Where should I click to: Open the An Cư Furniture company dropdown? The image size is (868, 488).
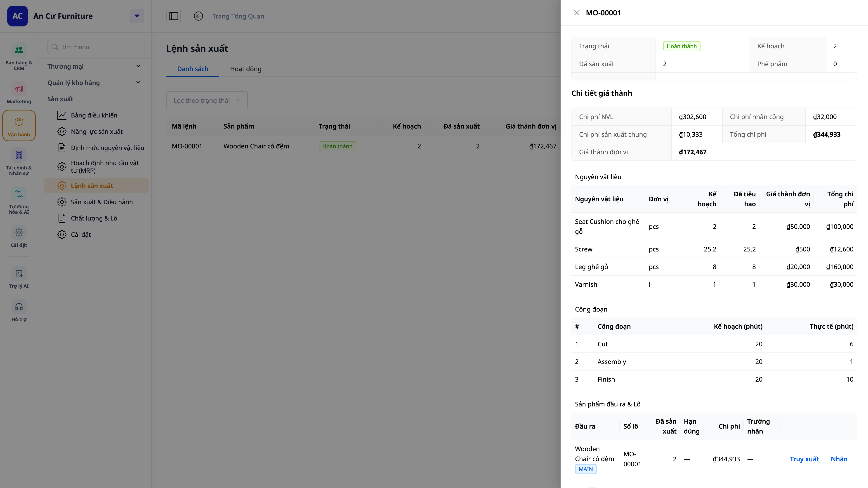pyautogui.click(x=137, y=16)
